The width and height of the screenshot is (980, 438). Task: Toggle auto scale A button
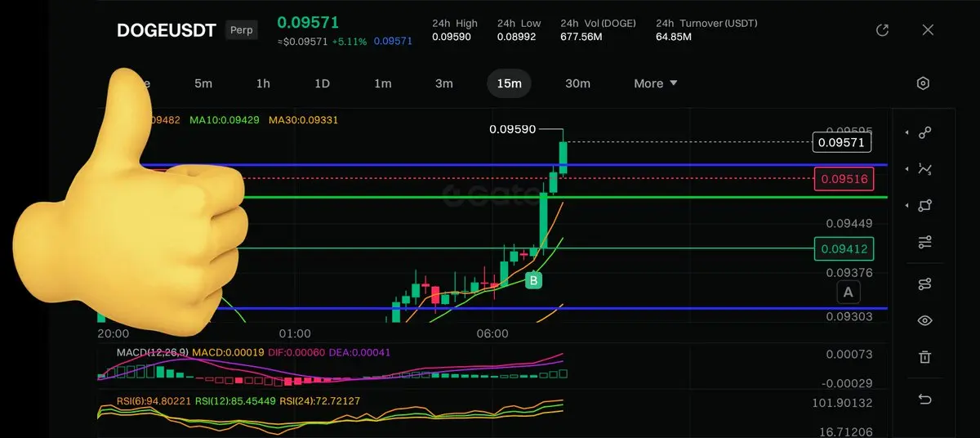[x=849, y=292]
